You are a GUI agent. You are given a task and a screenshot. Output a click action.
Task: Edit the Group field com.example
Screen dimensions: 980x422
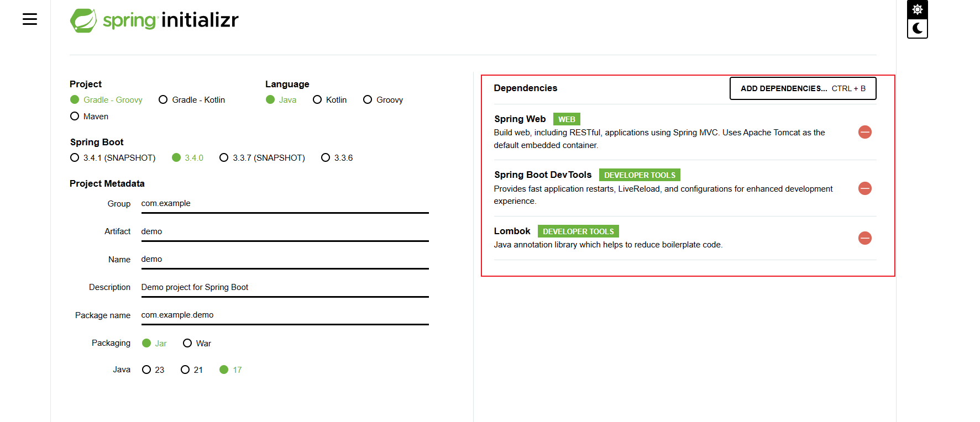[285, 204]
